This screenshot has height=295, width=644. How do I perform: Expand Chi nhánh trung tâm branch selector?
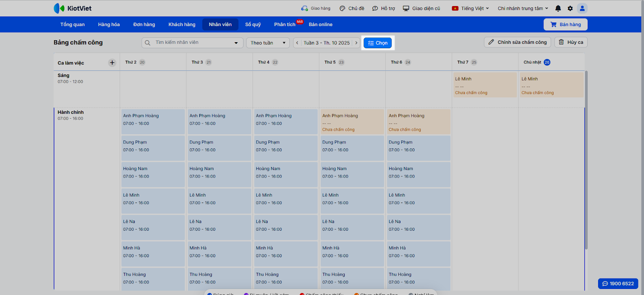522,8
